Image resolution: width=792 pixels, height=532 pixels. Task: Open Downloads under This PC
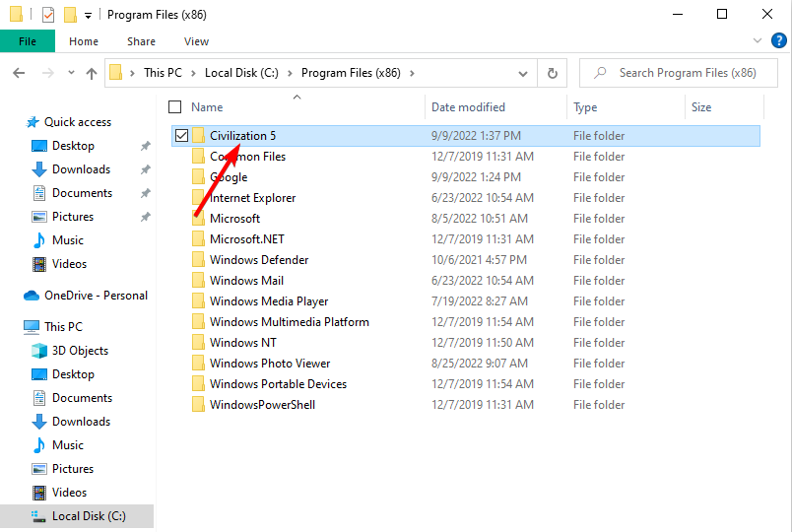81,422
